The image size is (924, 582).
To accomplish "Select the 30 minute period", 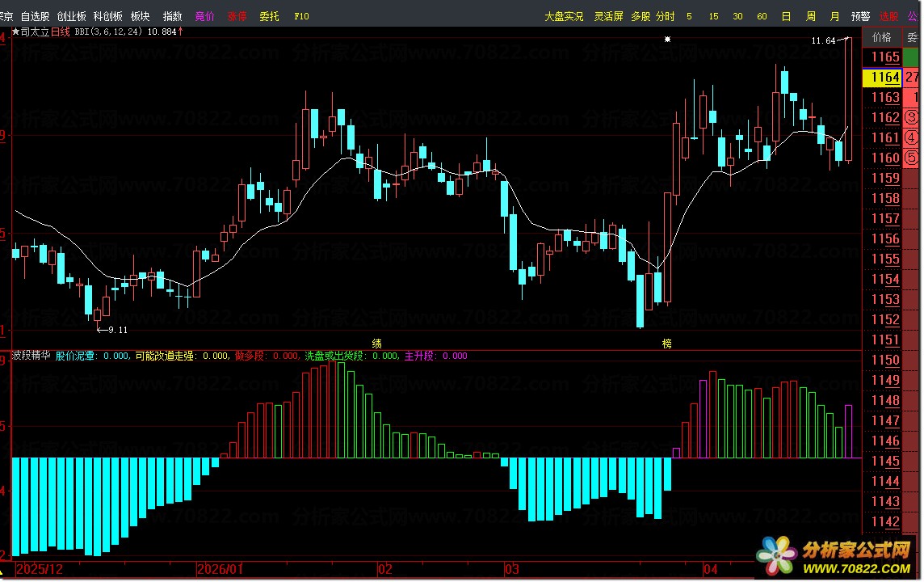I will tap(737, 16).
